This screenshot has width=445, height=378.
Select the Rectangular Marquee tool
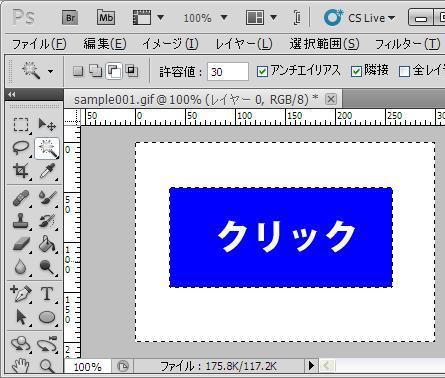tap(21, 125)
